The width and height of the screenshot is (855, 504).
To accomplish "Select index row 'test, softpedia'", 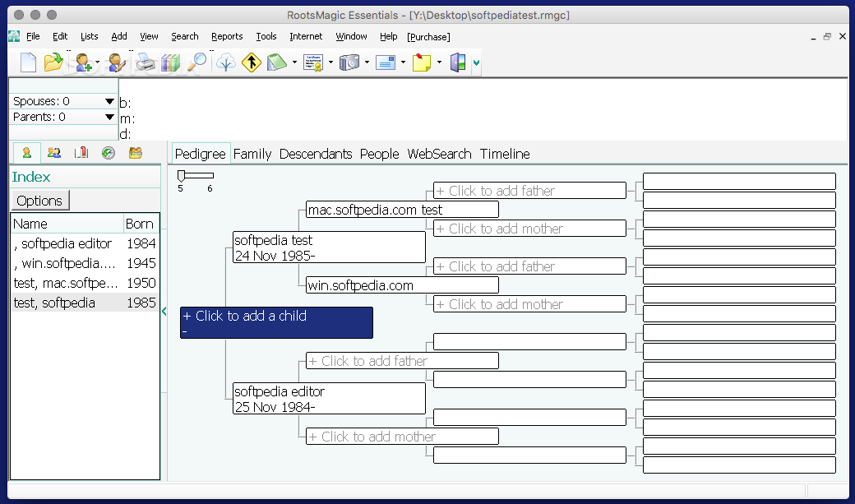I will 85,303.
